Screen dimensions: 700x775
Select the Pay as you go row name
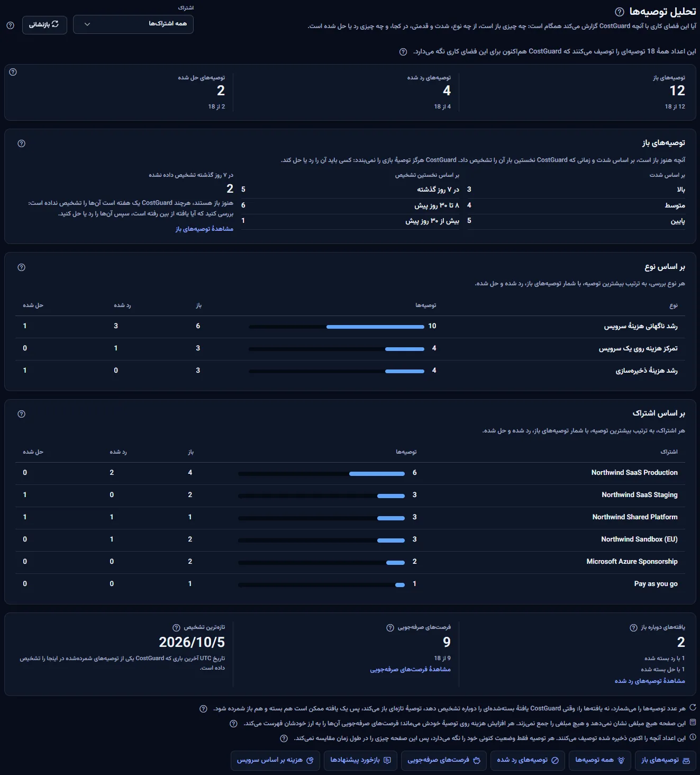tap(656, 584)
